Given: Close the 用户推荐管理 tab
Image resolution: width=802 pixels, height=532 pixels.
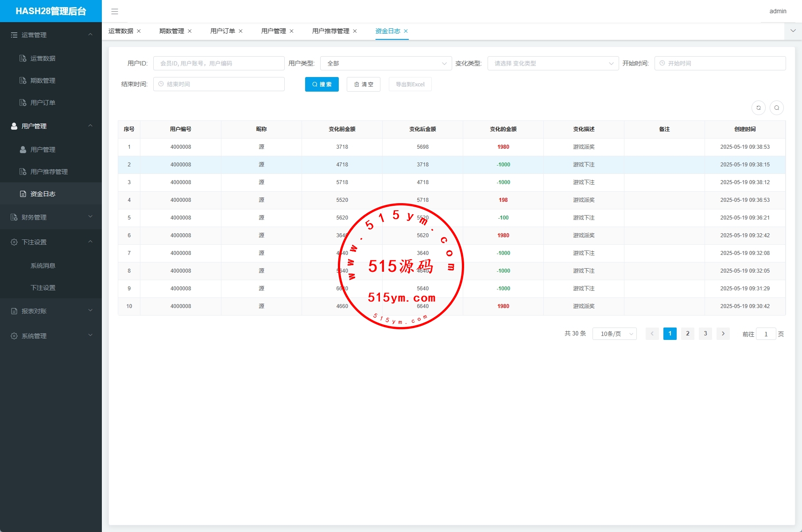Looking at the screenshot, I should pos(355,31).
